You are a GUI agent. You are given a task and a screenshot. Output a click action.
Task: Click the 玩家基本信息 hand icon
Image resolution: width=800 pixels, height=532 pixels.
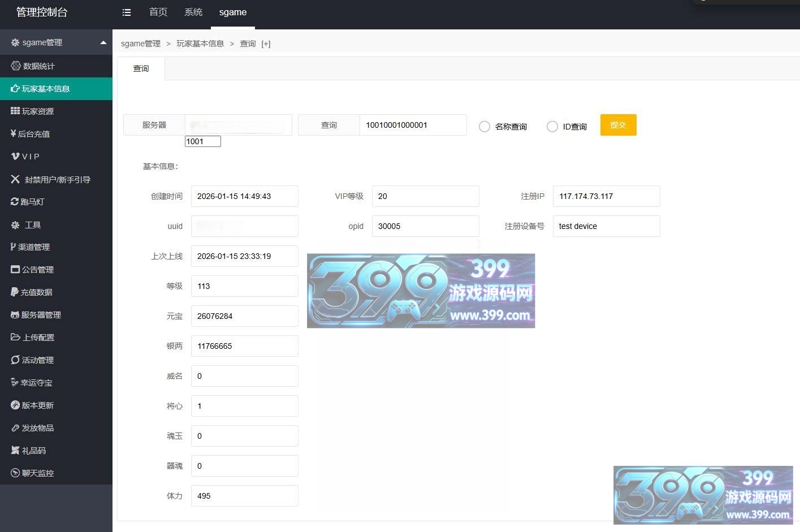tap(15, 89)
